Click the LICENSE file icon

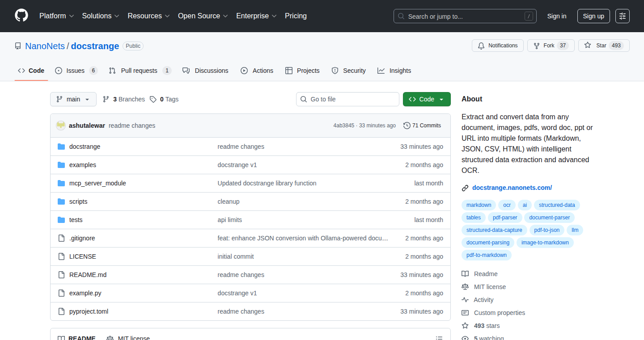pos(61,256)
